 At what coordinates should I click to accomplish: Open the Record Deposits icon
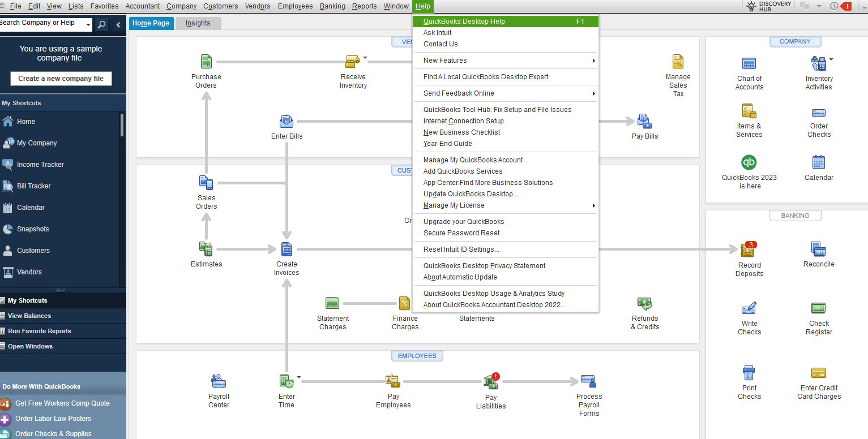point(749,249)
